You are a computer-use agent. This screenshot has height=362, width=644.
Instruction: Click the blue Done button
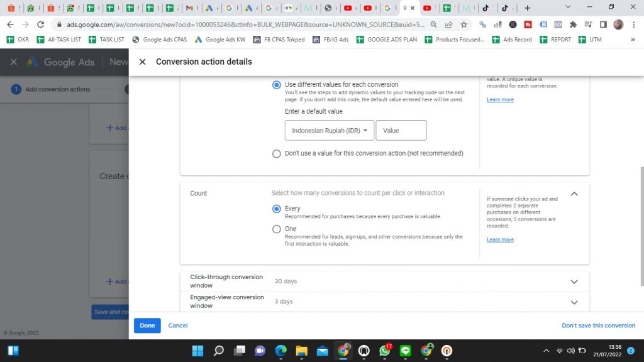[147, 326]
